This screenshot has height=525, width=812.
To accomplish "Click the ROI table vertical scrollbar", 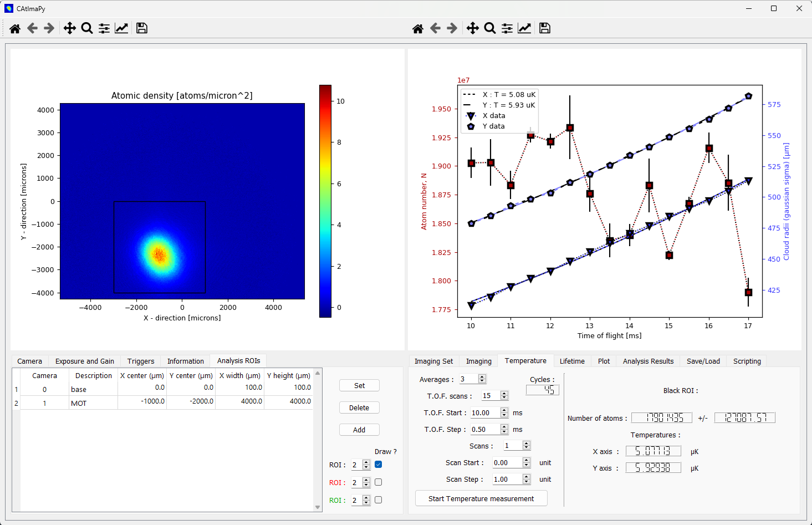I will (318, 440).
